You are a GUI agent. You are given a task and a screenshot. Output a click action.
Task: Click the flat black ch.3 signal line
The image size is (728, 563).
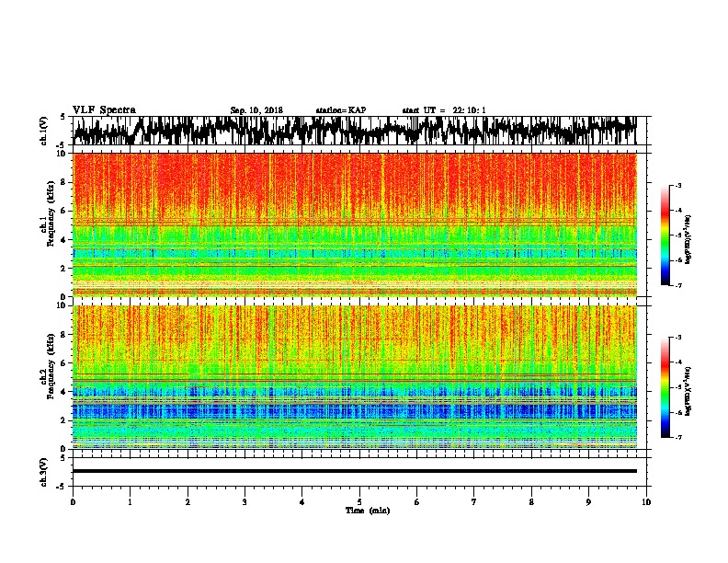coord(354,471)
